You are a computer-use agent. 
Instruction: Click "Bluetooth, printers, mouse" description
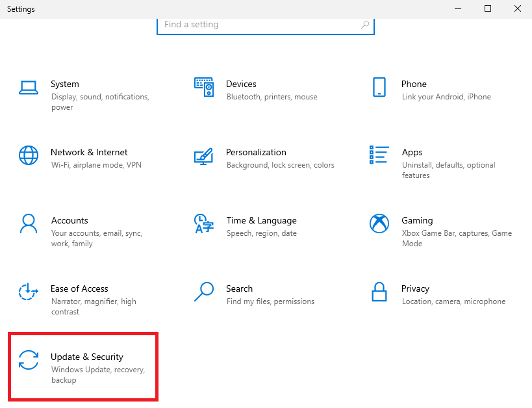272,97
